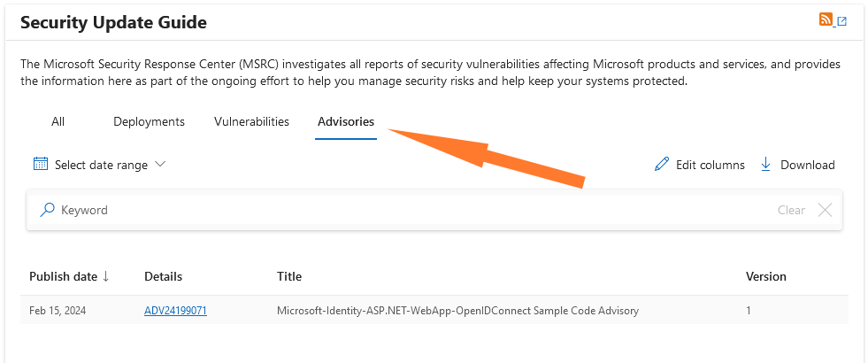Select the Advisories tab
868x363 pixels.
(x=346, y=121)
